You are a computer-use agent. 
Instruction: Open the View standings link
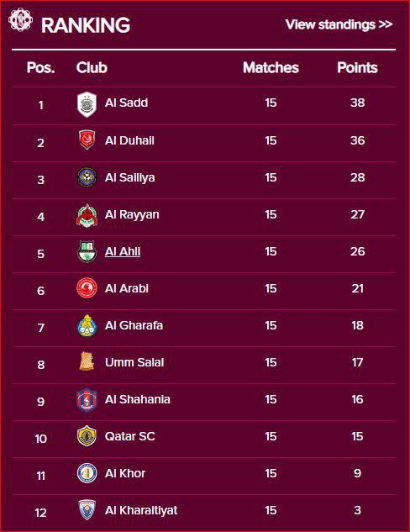(339, 24)
